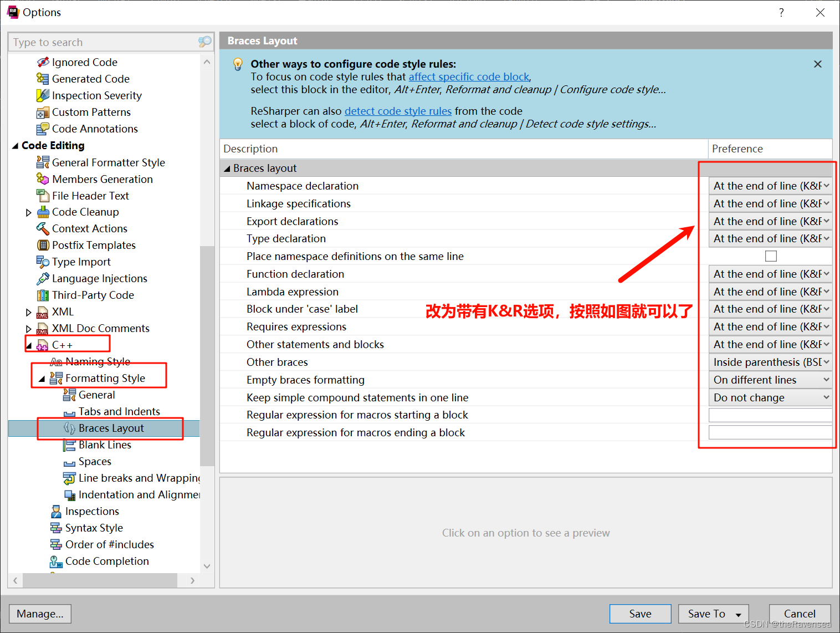Click the search magnifier icon

205,42
